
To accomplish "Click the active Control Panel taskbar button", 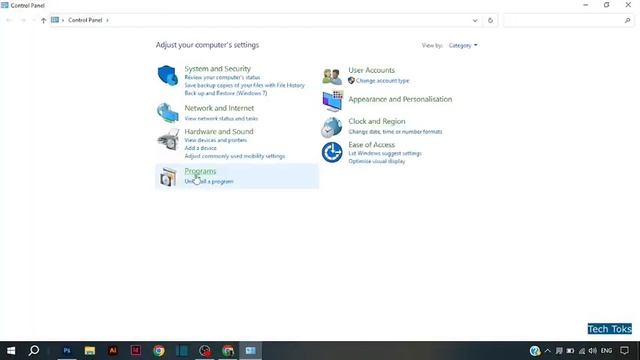I will coord(251,351).
